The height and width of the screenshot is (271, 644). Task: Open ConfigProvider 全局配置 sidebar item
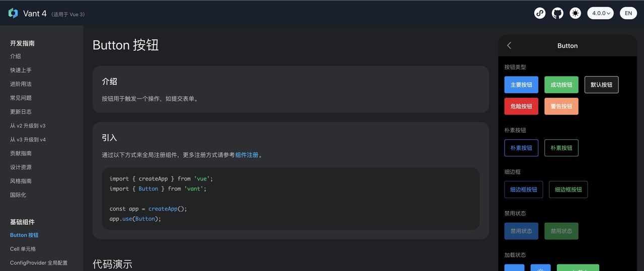39,263
